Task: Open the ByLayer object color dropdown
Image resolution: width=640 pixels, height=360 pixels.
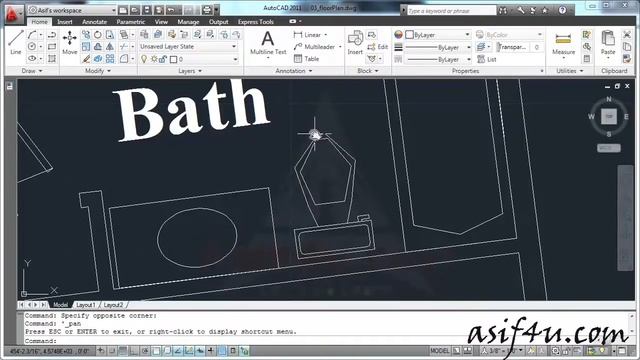Action: click(x=438, y=35)
